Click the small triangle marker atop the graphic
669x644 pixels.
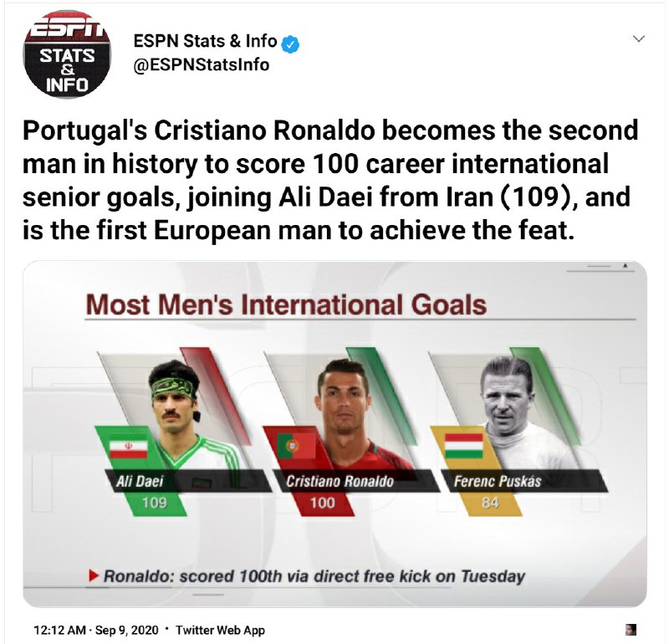[x=626, y=265]
